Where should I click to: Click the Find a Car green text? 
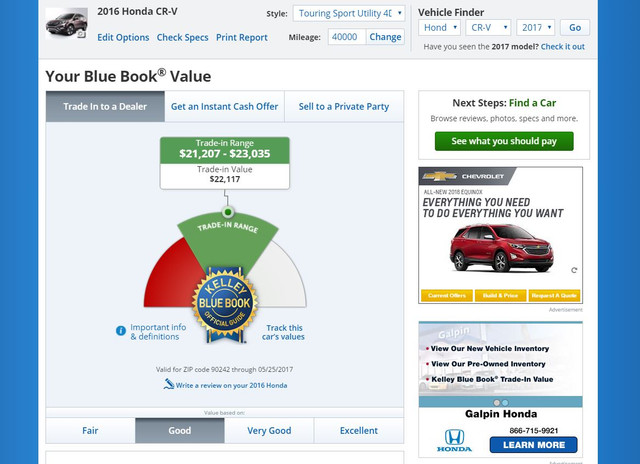(532, 103)
